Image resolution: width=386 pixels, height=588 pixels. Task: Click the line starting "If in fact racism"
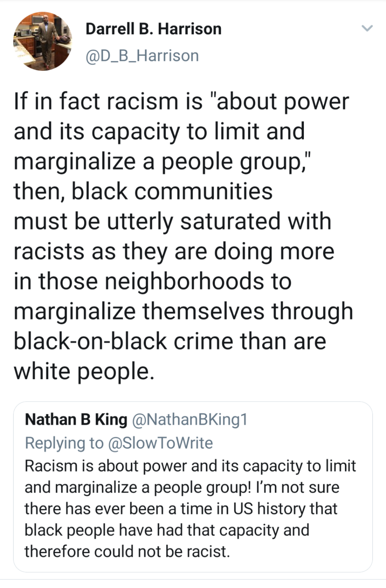(181, 102)
